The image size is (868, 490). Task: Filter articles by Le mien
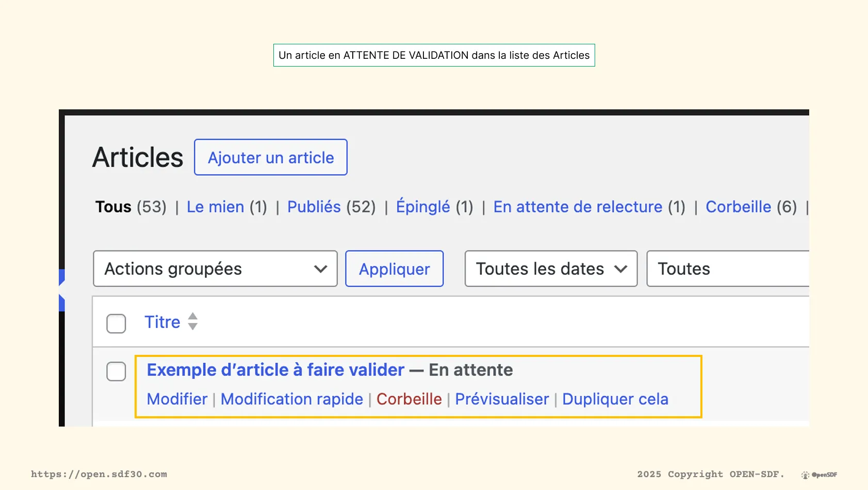coord(215,206)
